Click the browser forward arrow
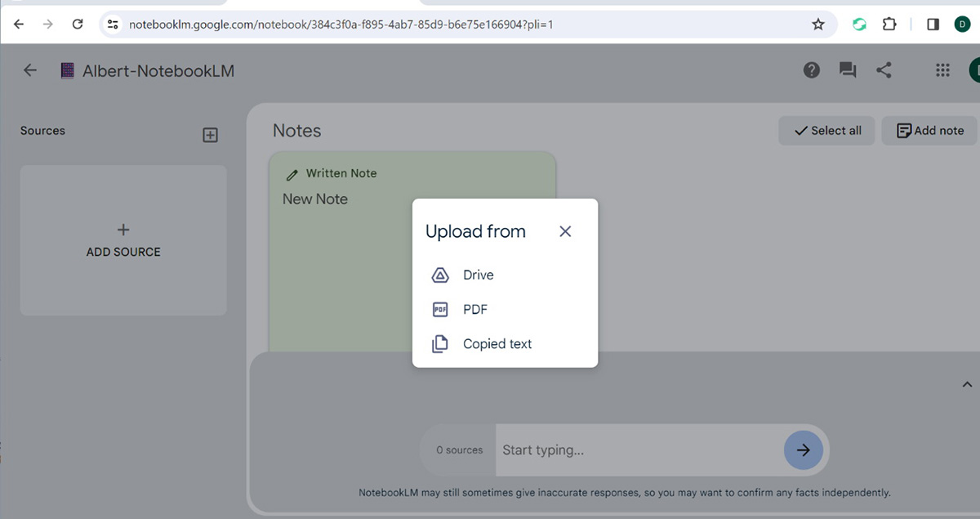Viewport: 980px width, 519px height. [47, 25]
